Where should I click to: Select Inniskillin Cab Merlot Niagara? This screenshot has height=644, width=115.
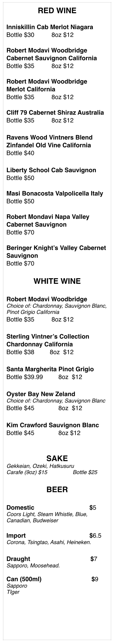50,27
